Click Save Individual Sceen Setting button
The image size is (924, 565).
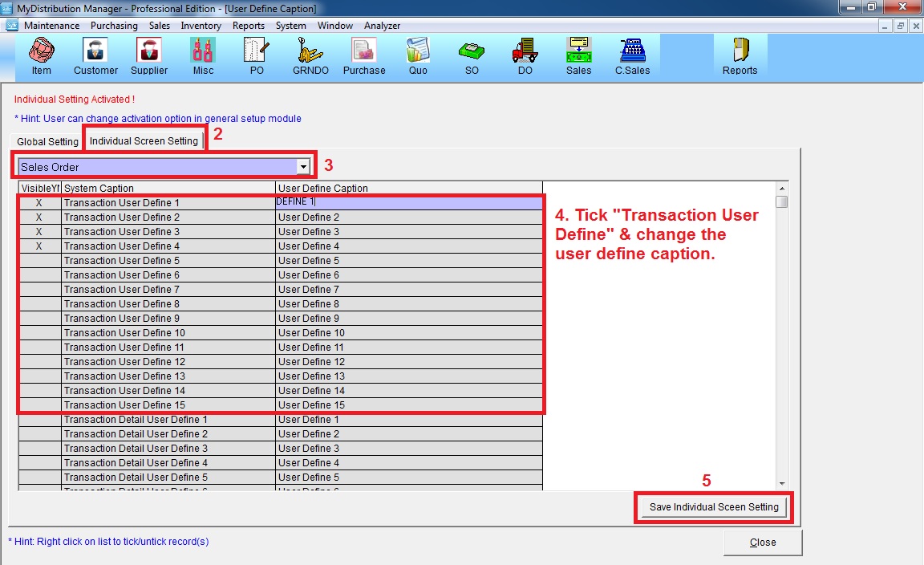click(714, 507)
